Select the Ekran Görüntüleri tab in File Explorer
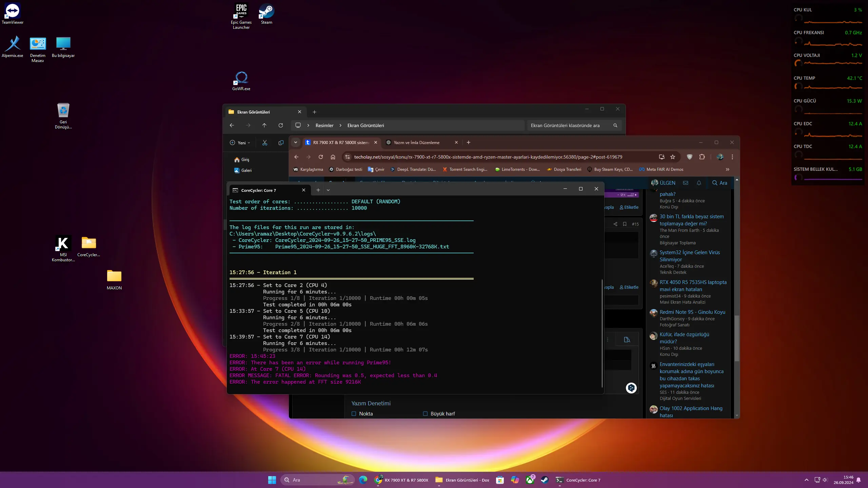 tap(265, 112)
